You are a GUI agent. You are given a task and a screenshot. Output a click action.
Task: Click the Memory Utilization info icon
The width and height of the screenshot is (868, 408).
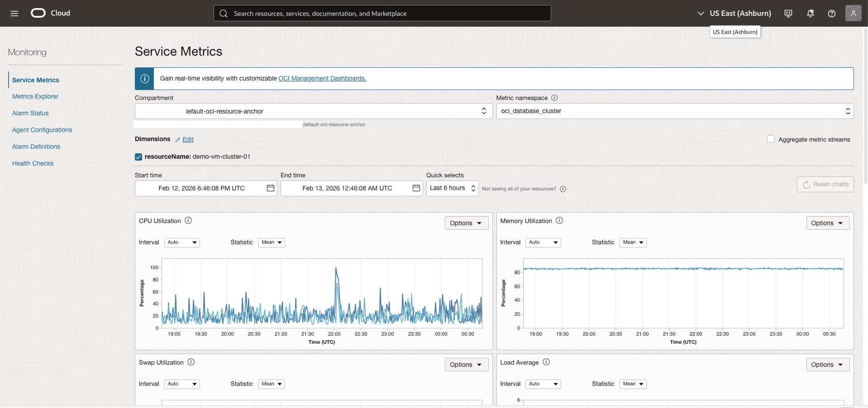(x=559, y=220)
